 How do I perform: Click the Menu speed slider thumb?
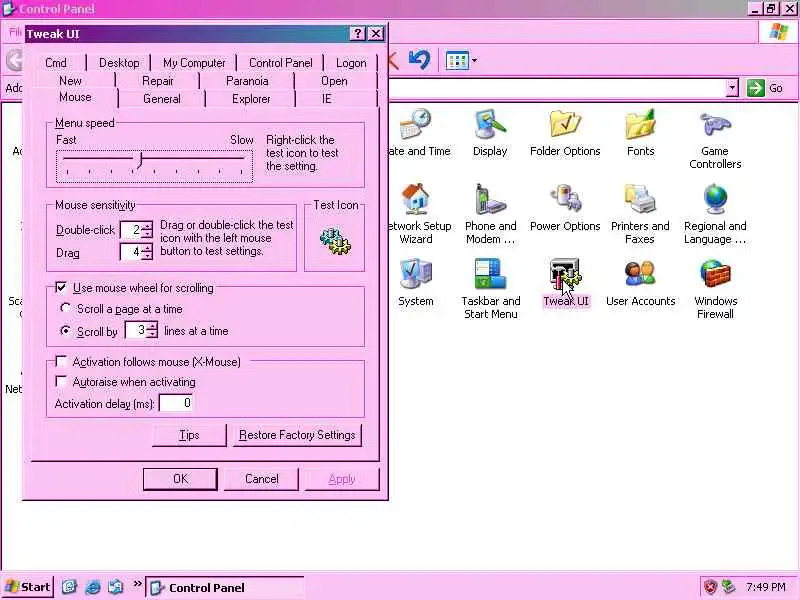(x=139, y=160)
